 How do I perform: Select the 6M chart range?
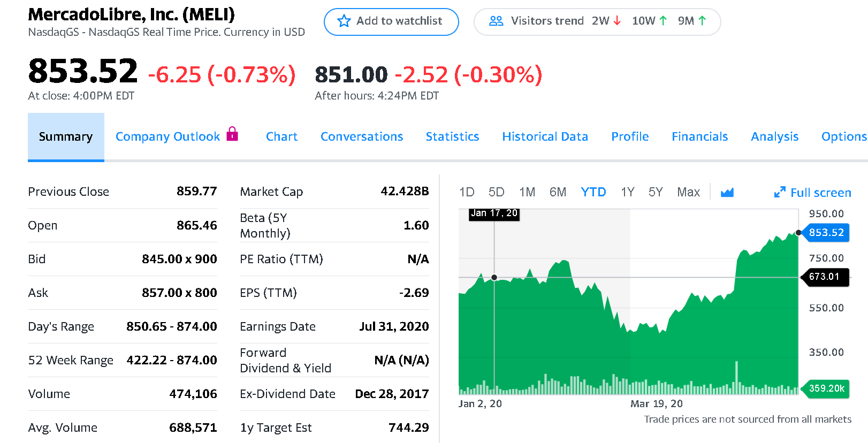[558, 192]
